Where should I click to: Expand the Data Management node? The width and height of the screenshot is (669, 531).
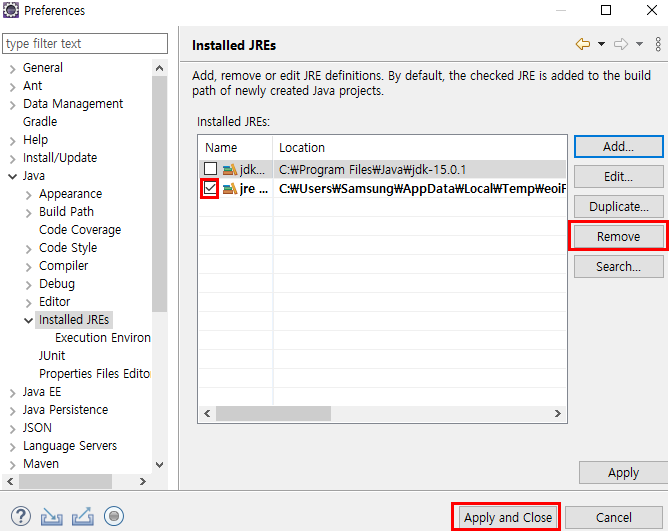[12, 104]
